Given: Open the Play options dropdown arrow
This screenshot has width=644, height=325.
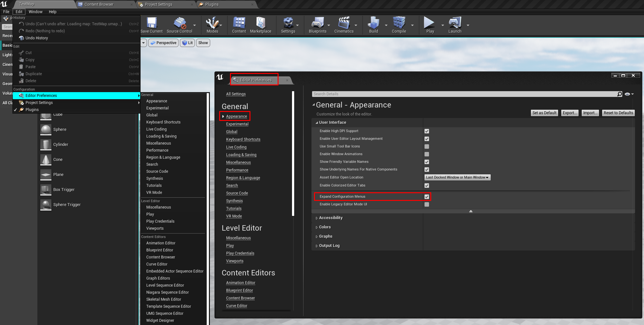Looking at the screenshot, I should [442, 25].
